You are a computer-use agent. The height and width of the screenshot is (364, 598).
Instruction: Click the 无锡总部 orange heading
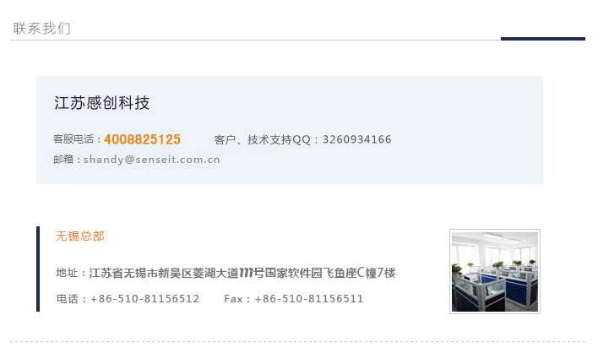click(x=80, y=236)
